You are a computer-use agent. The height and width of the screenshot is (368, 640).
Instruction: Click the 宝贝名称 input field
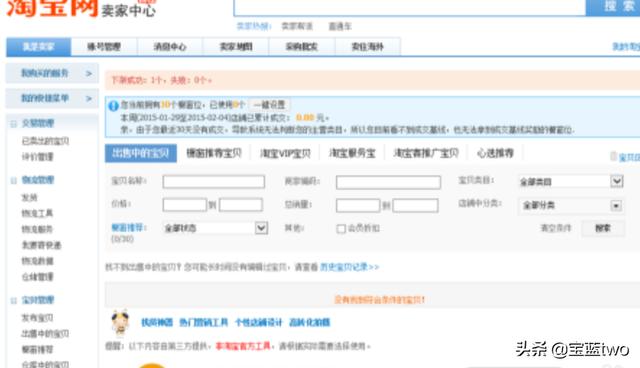click(213, 182)
